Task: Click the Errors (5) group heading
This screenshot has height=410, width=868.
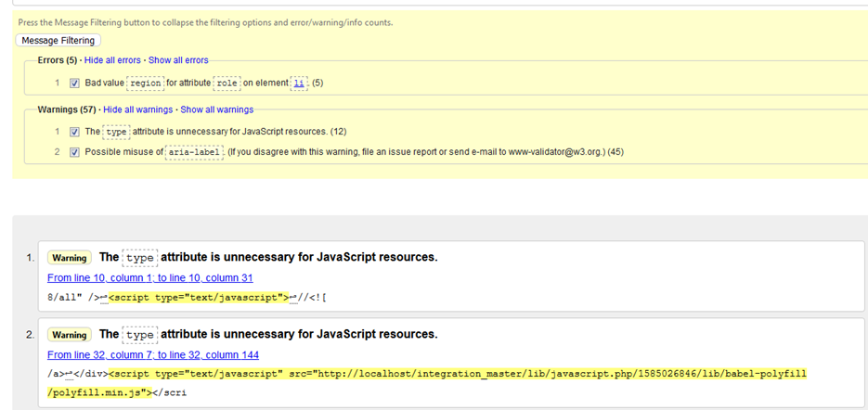Action: [x=57, y=59]
